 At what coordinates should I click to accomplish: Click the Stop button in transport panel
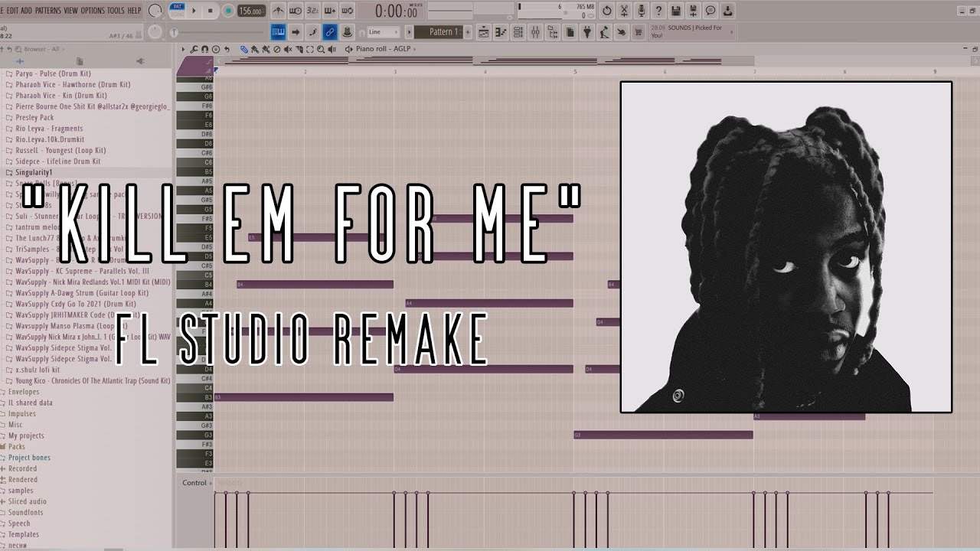click(210, 11)
